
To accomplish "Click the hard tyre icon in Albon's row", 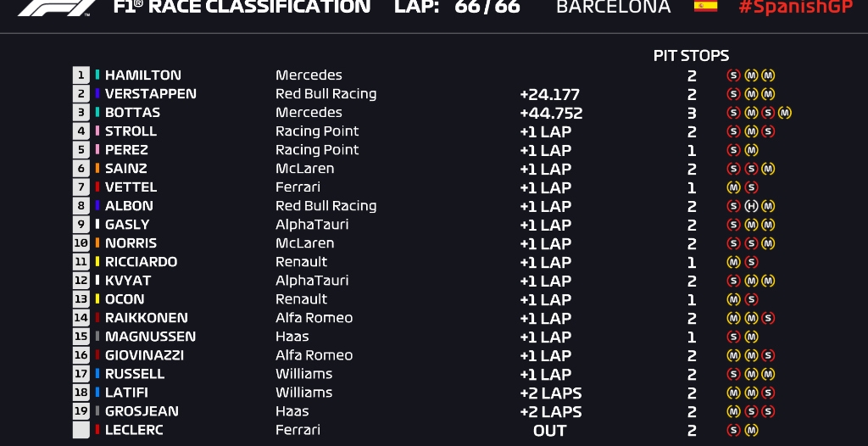I will [x=750, y=206].
